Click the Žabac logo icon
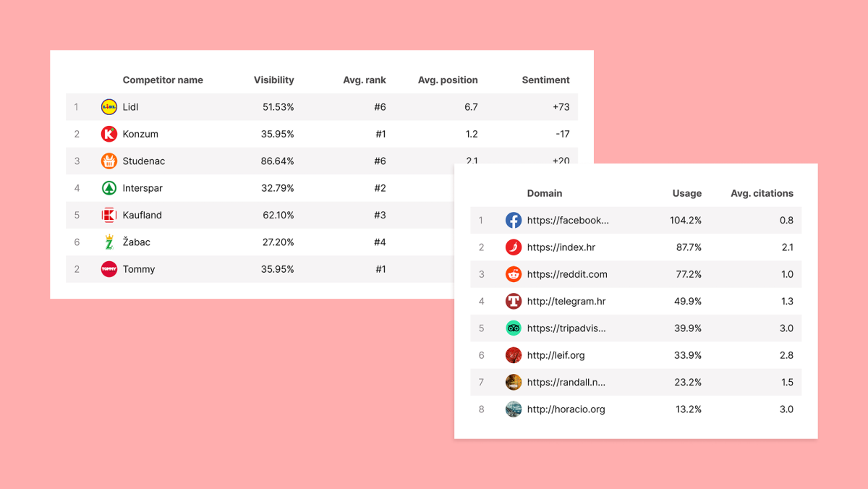The height and width of the screenshot is (489, 868). 109,242
